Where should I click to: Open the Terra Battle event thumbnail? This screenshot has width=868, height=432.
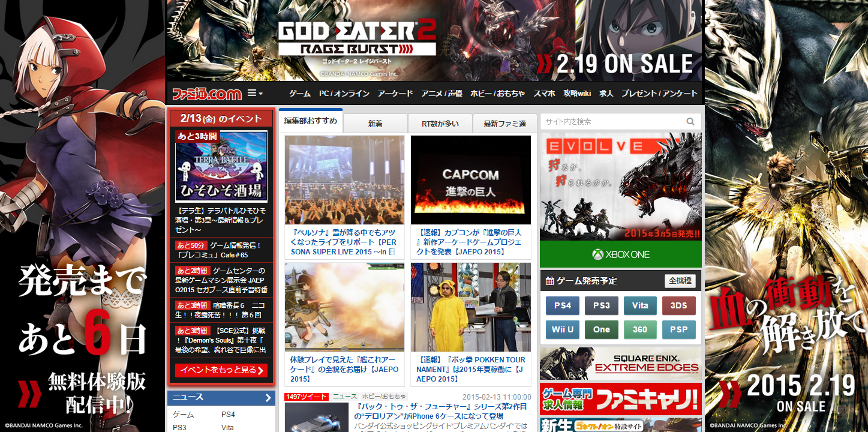(x=221, y=166)
